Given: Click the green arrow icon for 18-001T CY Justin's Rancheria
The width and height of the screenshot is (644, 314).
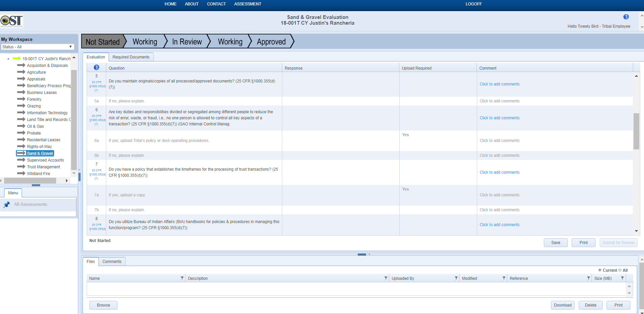Looking at the screenshot, I should coord(17,58).
